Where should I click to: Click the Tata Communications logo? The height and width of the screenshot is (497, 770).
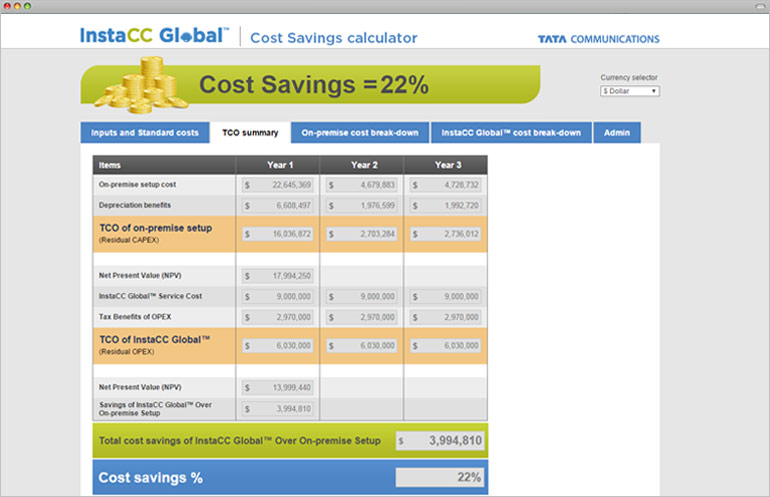(598, 39)
